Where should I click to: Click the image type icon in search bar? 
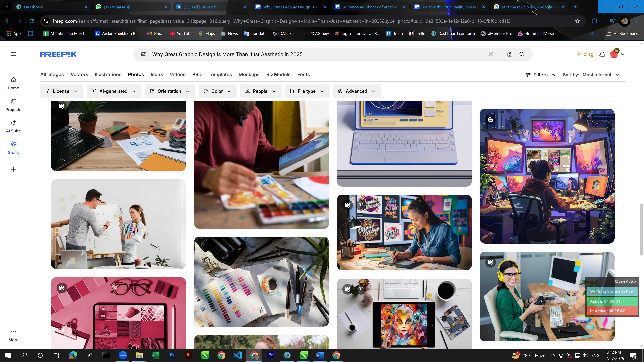[x=144, y=54]
